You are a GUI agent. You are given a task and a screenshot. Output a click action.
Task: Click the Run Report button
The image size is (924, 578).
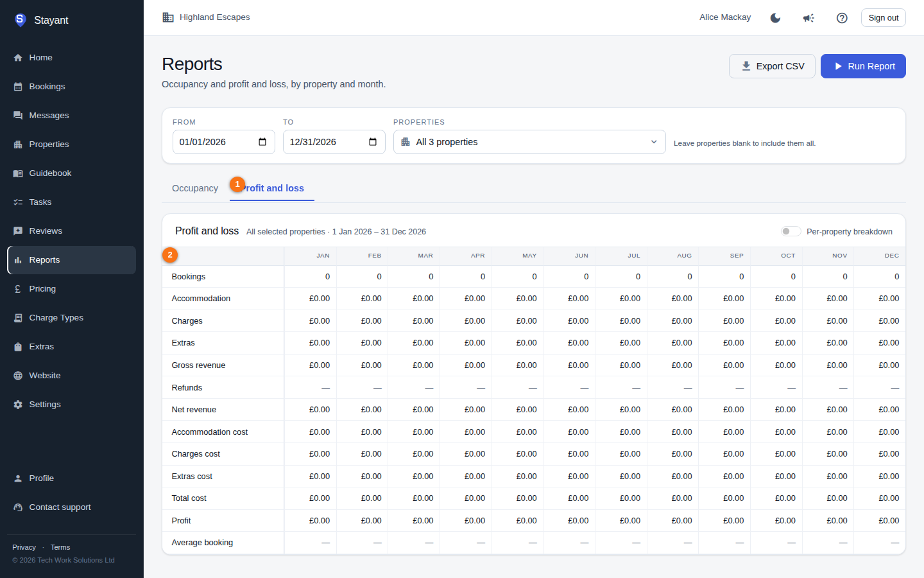coord(863,66)
